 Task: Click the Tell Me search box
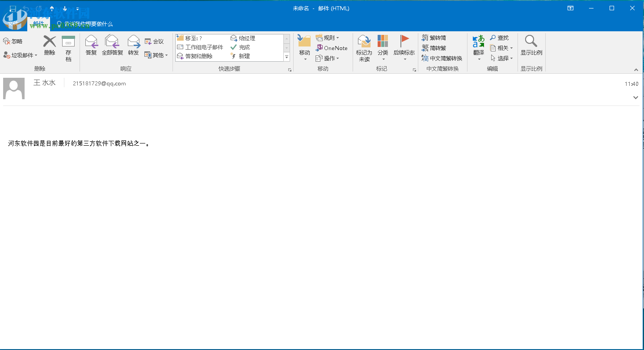coord(88,24)
